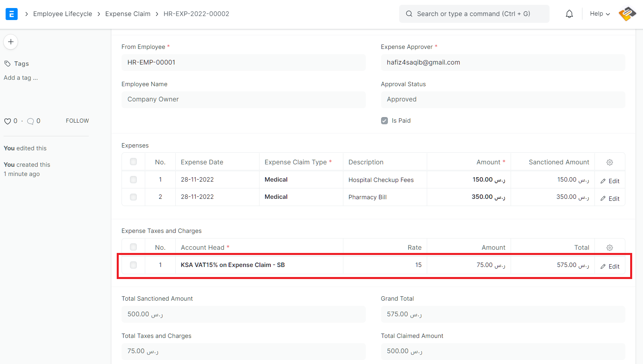This screenshot has width=643, height=364.
Task: Open Expense Taxes and Charges settings gear
Action: point(610,248)
